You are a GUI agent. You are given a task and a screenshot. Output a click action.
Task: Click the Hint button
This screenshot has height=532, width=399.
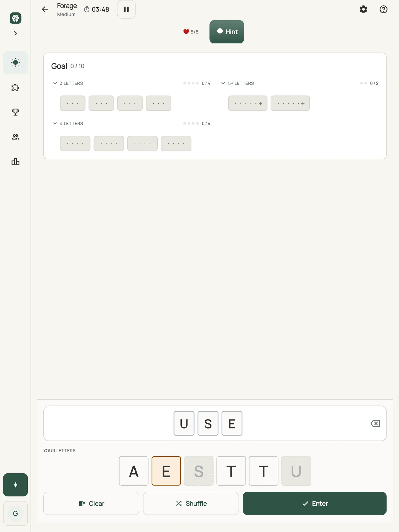[x=227, y=32]
